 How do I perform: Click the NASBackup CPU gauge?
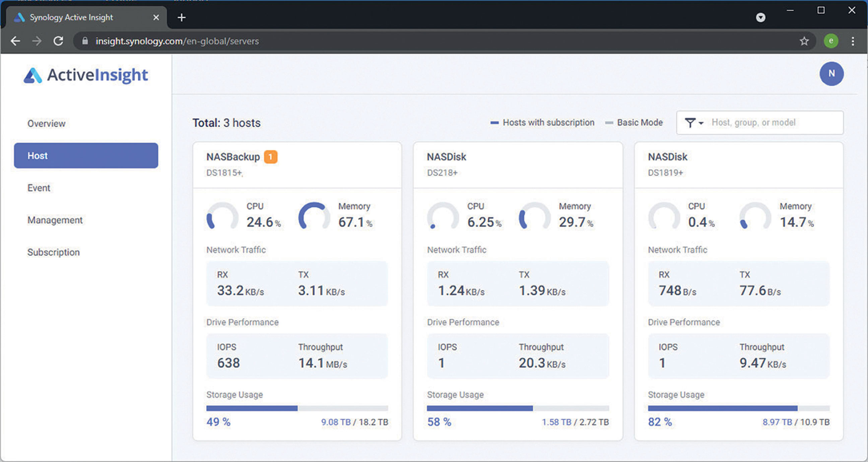pyautogui.click(x=222, y=216)
